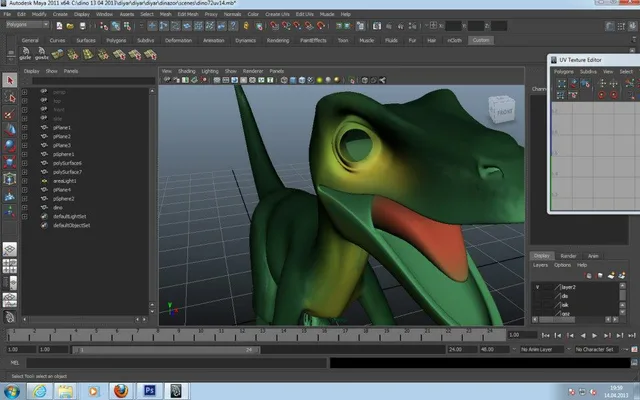
Task: Go to end of playback range
Action: pyautogui.click(x=632, y=336)
